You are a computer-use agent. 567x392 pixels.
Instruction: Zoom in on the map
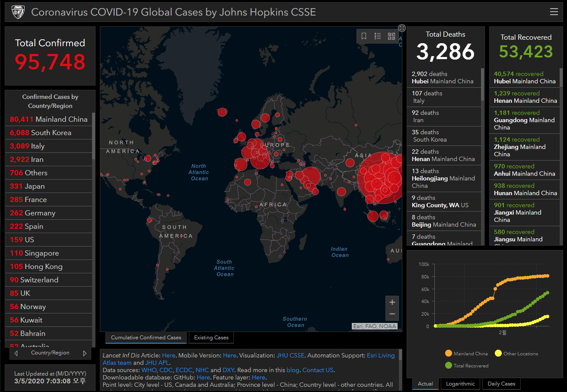point(392,302)
